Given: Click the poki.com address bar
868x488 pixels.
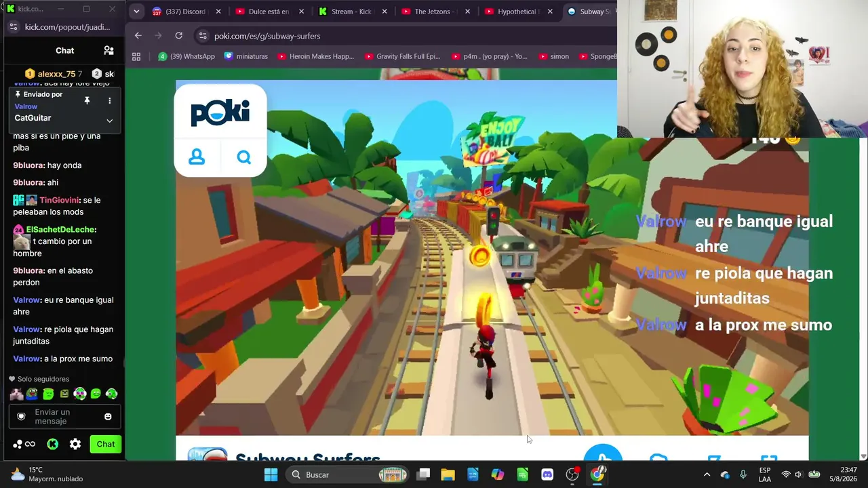Looking at the screenshot, I should pyautogui.click(x=407, y=36).
